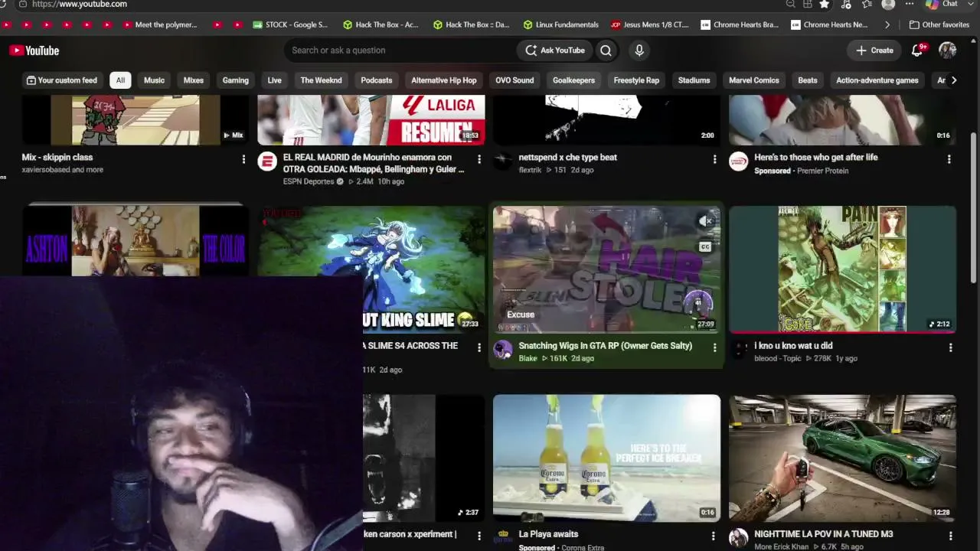This screenshot has width=980, height=551.
Task: Play the green tuned M3 car thumbnail
Action: [842, 458]
